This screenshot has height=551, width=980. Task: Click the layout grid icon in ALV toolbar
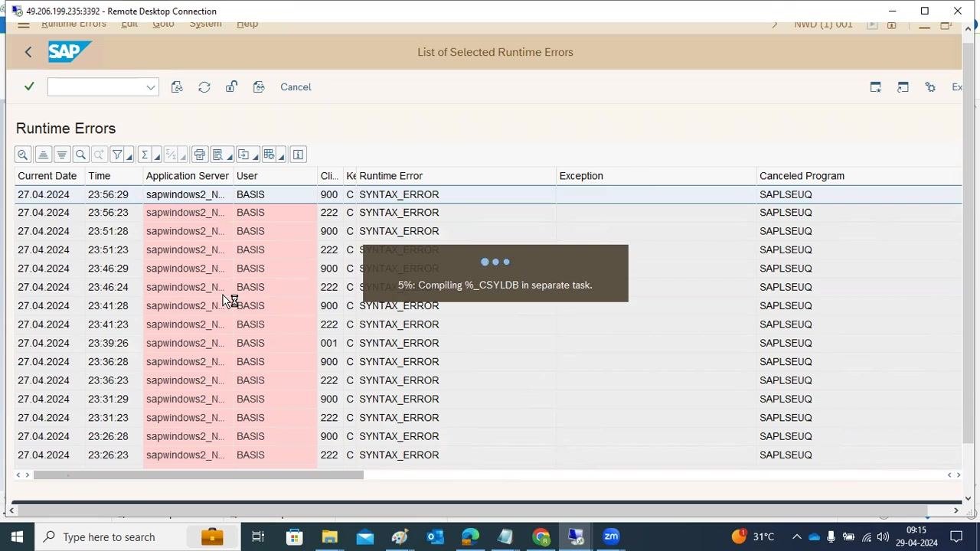tap(269, 155)
